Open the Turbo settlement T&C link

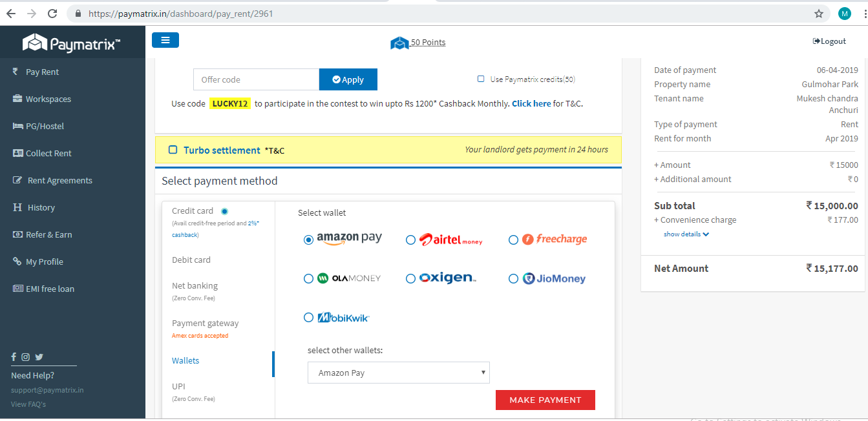click(x=275, y=150)
